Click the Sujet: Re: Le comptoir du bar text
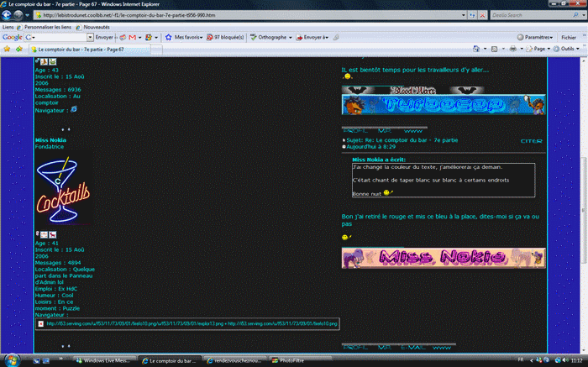Screen dimensions: 588x367 [402, 140]
